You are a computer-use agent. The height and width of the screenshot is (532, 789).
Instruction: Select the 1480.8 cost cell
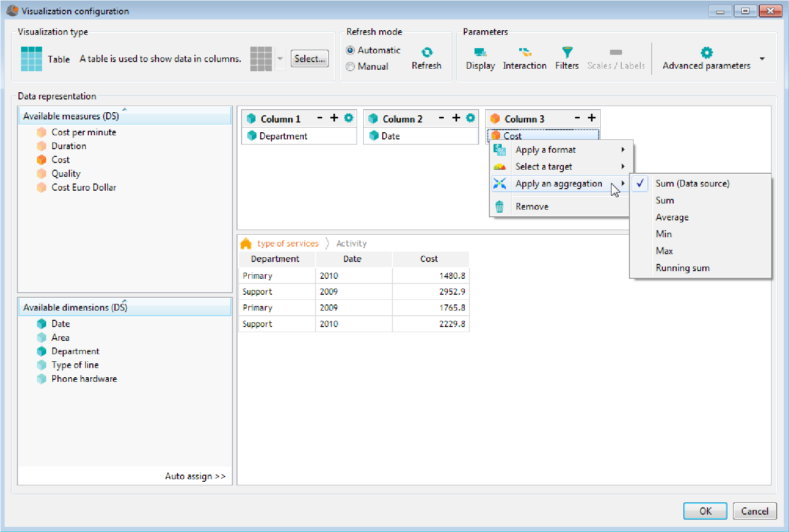tap(430, 276)
